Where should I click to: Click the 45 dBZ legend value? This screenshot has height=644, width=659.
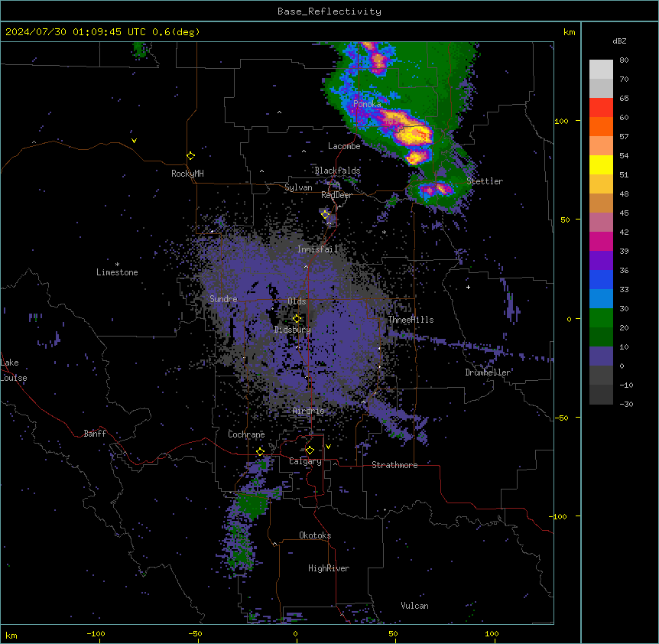(x=624, y=213)
